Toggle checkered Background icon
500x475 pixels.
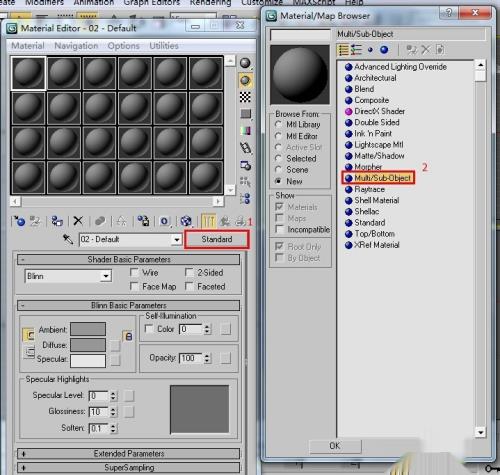[x=245, y=97]
